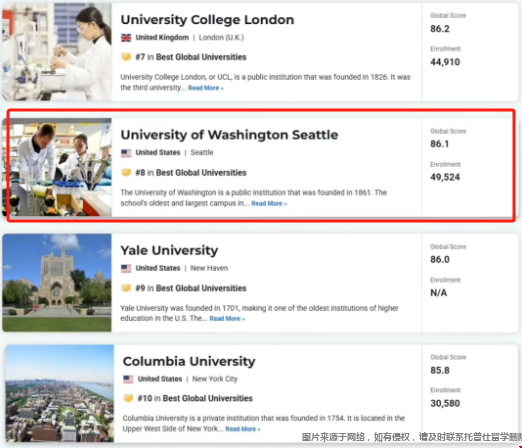Click the UCL lab researcher thumbnail

57,52
